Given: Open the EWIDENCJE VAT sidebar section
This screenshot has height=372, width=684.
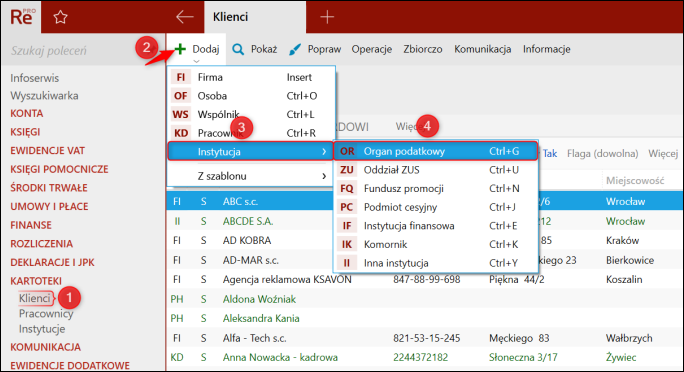Looking at the screenshot, I should [48, 151].
